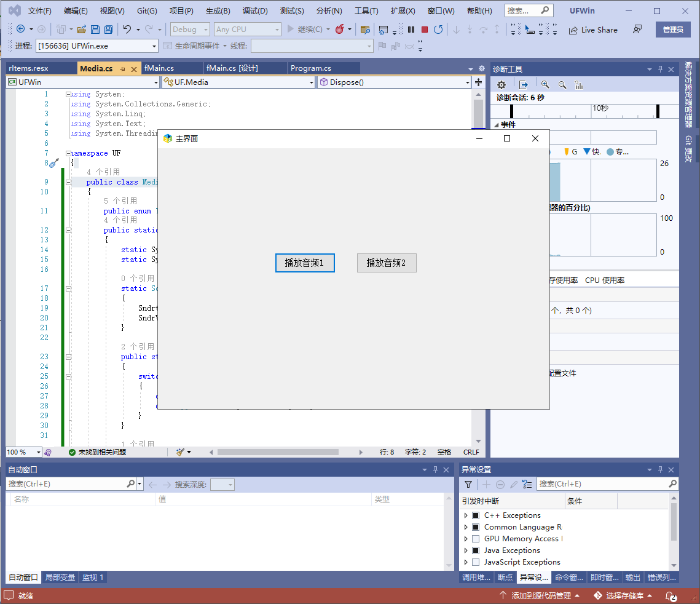Pin the Media.cs tab
The height and width of the screenshot is (604, 700).
pos(122,69)
